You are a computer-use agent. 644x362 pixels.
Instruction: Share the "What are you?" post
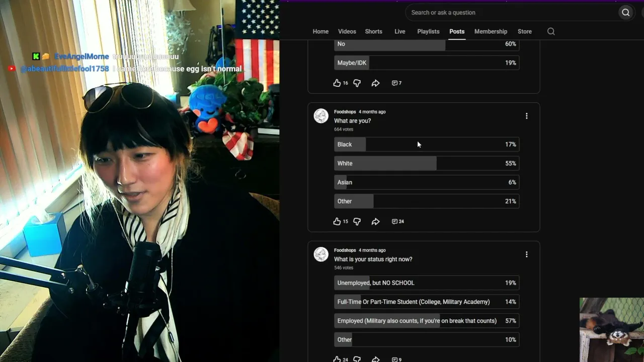point(375,221)
